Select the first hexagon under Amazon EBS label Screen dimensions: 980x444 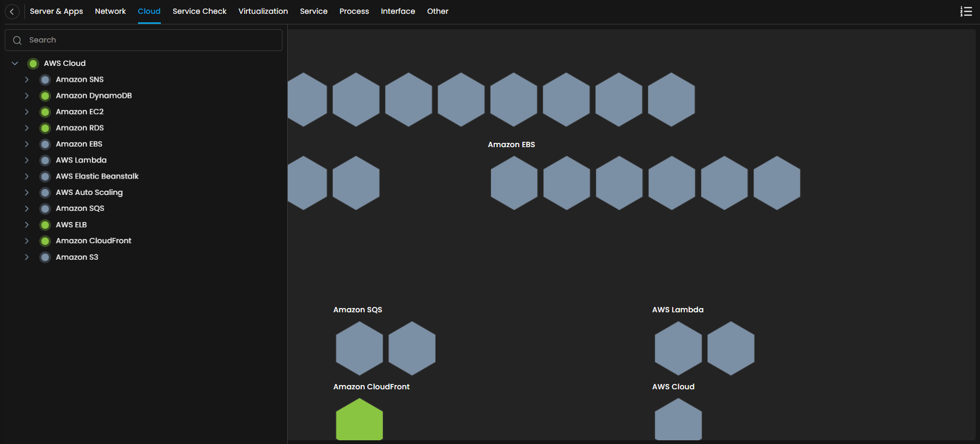point(514,183)
